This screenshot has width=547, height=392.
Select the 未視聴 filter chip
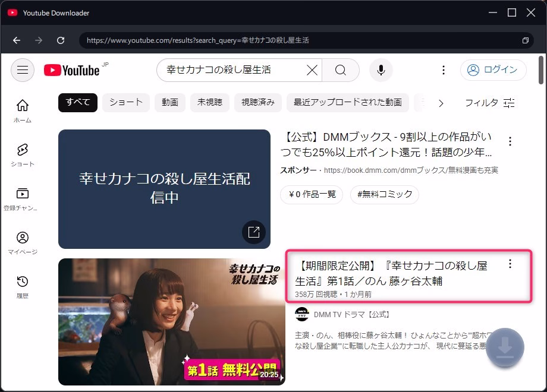pos(210,102)
